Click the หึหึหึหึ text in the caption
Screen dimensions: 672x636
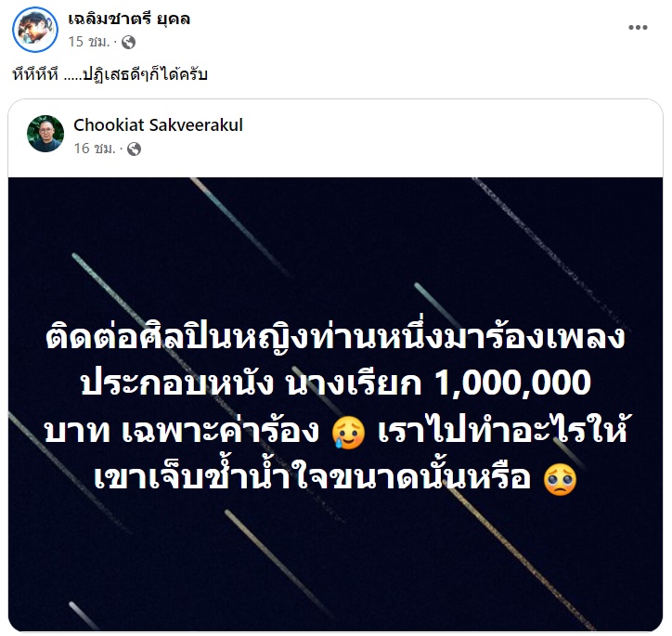[x=35, y=74]
